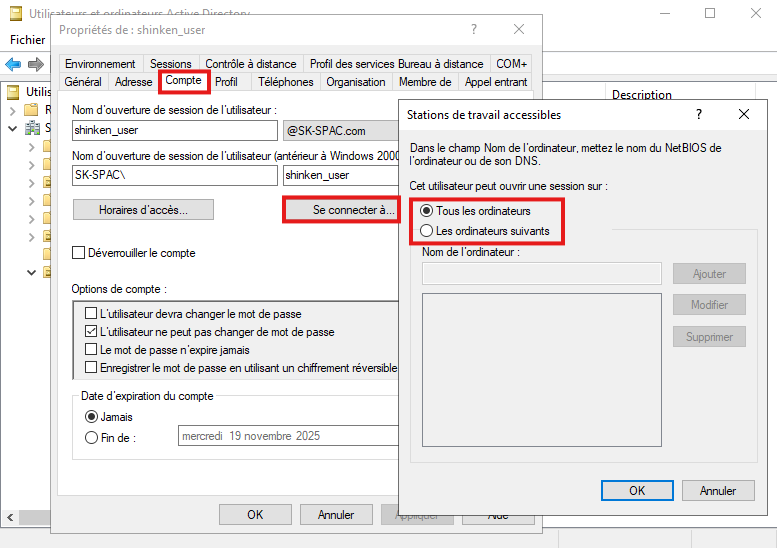Click the SK-SPAC domain icon in tree

[x=32, y=128]
